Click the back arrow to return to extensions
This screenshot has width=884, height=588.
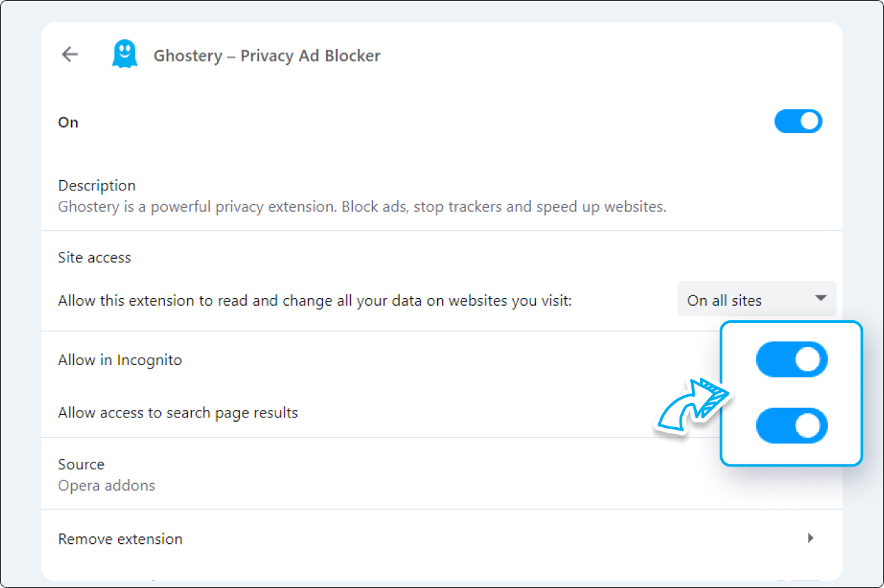coord(69,54)
